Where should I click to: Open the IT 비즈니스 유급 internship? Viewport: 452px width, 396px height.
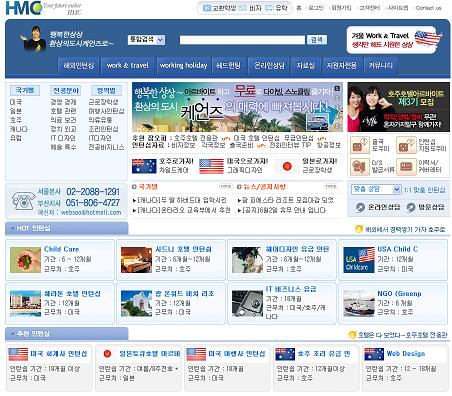(282, 303)
